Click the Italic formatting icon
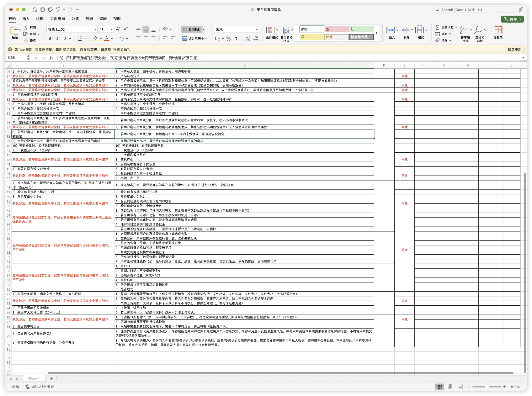The image size is (532, 396). [x=57, y=38]
